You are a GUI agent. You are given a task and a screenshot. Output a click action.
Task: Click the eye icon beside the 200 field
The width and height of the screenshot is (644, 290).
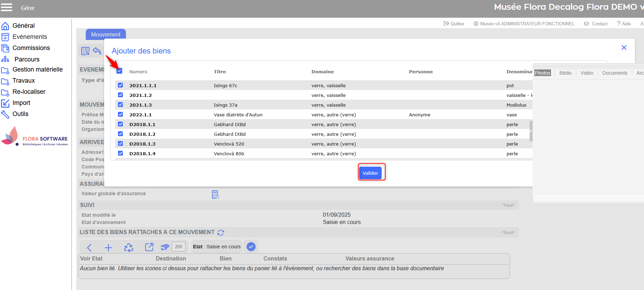165,247
